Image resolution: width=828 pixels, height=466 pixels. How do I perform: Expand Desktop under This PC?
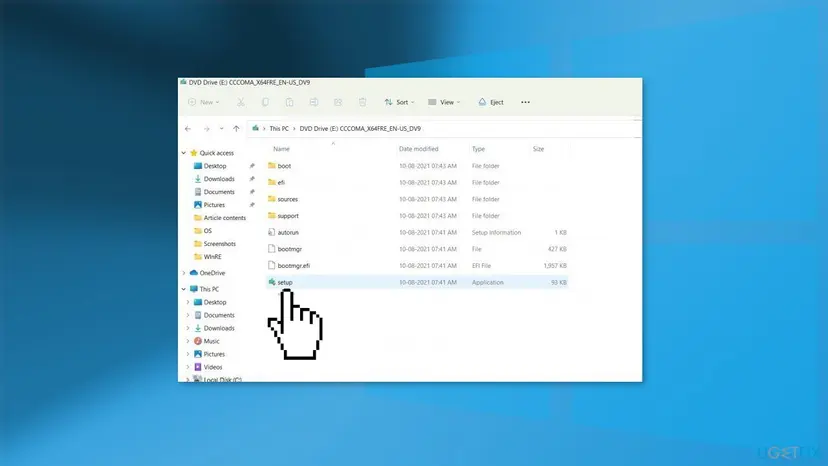(x=188, y=302)
